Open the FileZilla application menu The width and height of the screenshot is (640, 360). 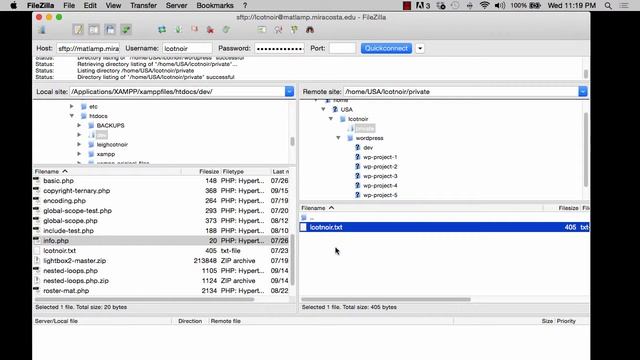click(x=40, y=5)
